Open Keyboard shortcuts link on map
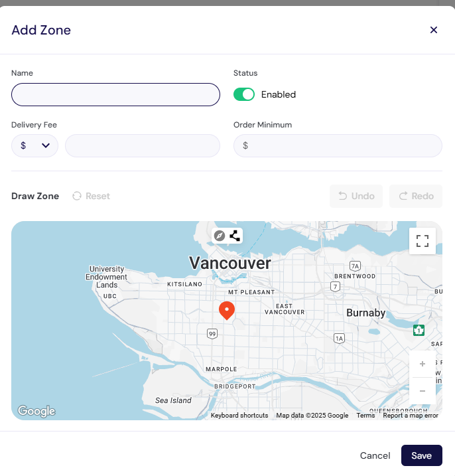Viewport: 455px width, 476px height. coord(239,416)
